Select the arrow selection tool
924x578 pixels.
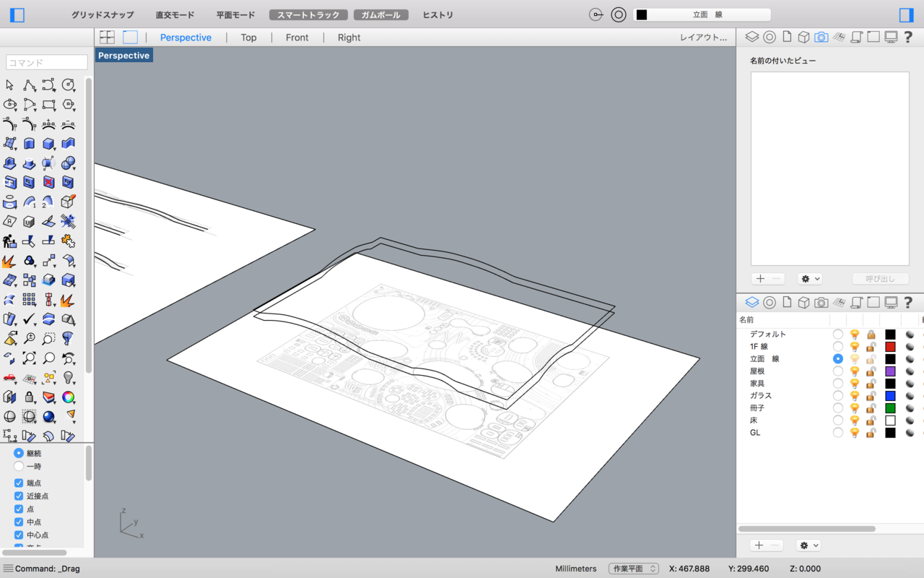(9, 85)
